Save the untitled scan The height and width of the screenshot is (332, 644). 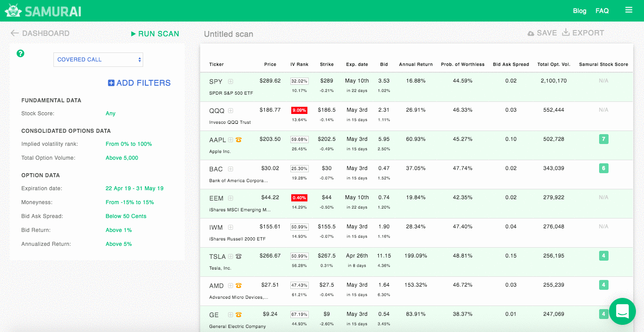[x=542, y=33]
